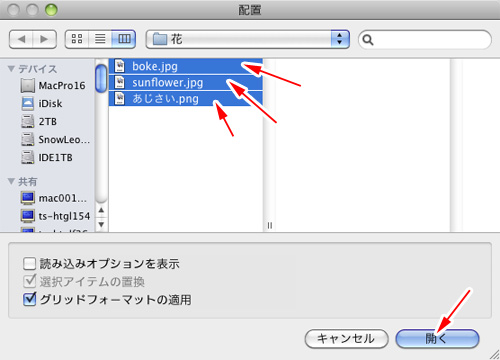
Task: Enable 読み込みオプションを表示 checkbox
Action: pyautogui.click(x=30, y=263)
